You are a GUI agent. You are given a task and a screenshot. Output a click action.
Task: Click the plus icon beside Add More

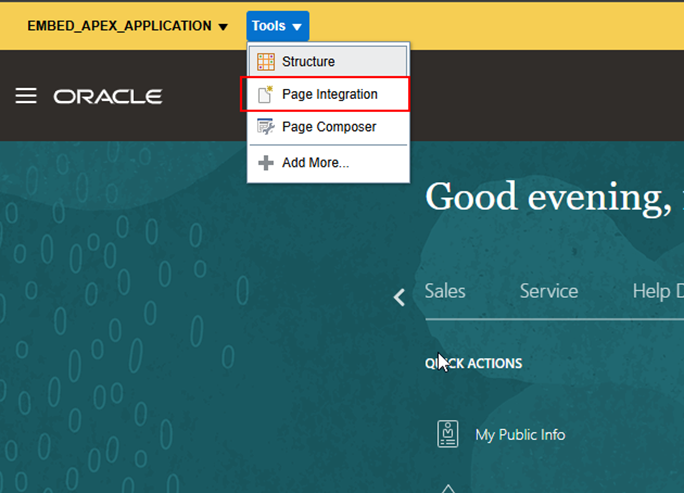(x=266, y=163)
